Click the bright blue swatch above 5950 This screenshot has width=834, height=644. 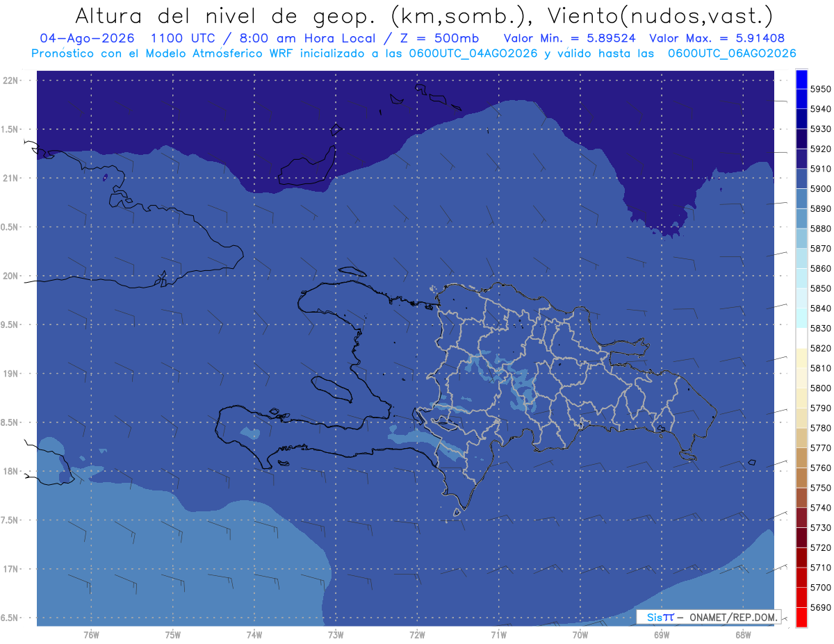click(x=801, y=79)
